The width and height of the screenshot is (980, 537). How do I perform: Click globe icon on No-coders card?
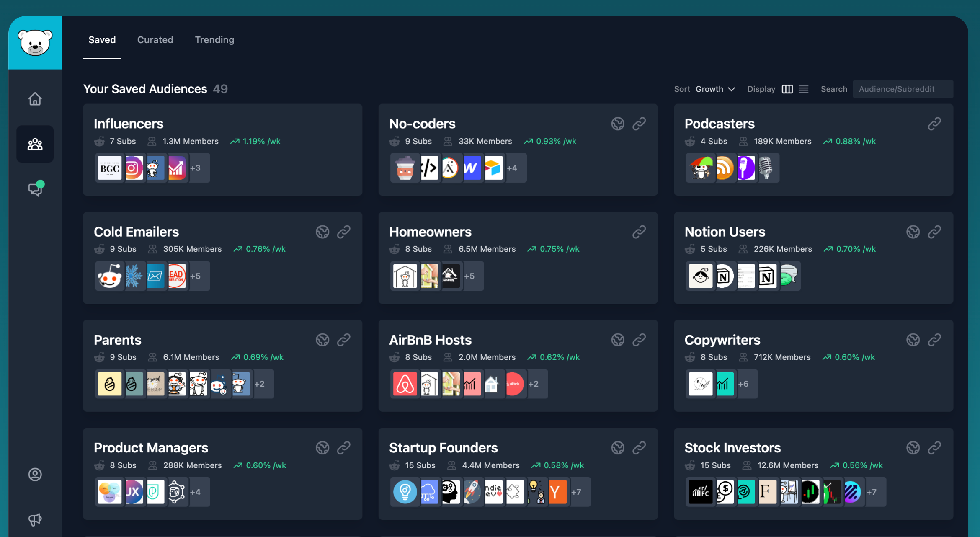click(x=617, y=124)
